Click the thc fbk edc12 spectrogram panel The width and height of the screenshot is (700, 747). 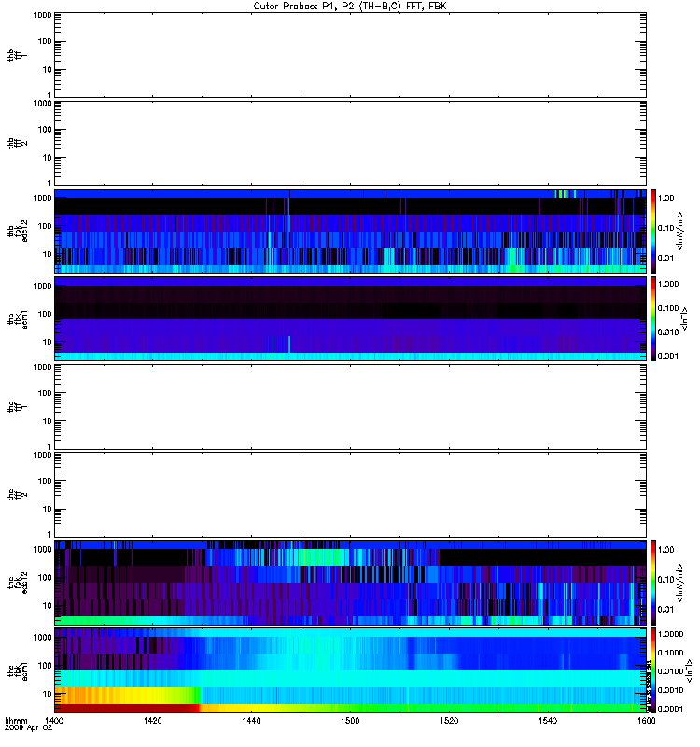(x=350, y=583)
